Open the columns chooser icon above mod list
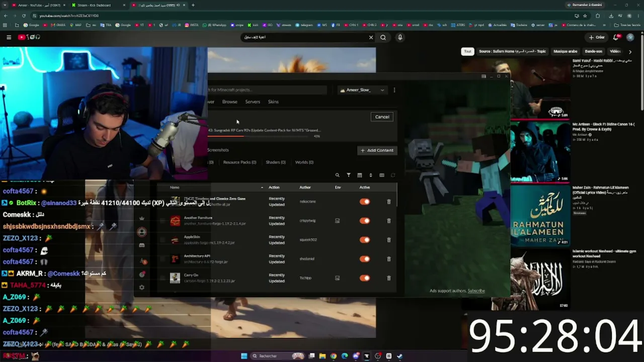644x362 pixels. tap(382, 175)
